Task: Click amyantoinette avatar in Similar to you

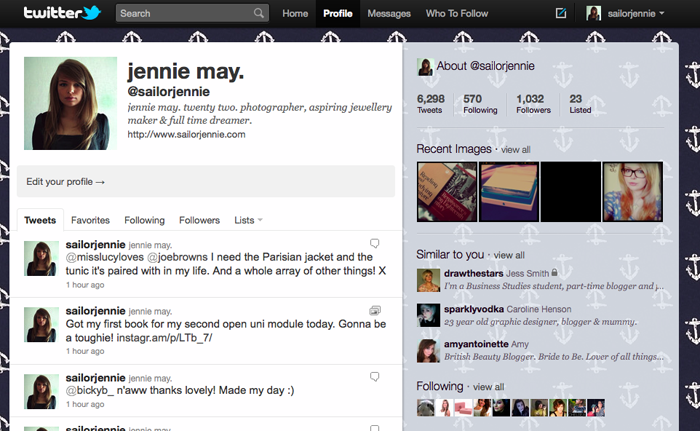Action: [x=429, y=351]
